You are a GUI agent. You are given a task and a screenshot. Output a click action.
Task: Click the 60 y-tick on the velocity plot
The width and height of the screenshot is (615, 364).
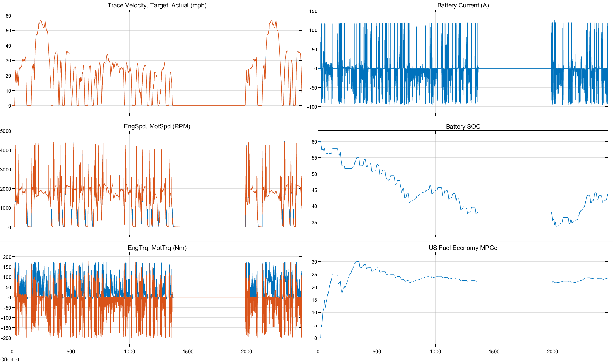(8, 16)
